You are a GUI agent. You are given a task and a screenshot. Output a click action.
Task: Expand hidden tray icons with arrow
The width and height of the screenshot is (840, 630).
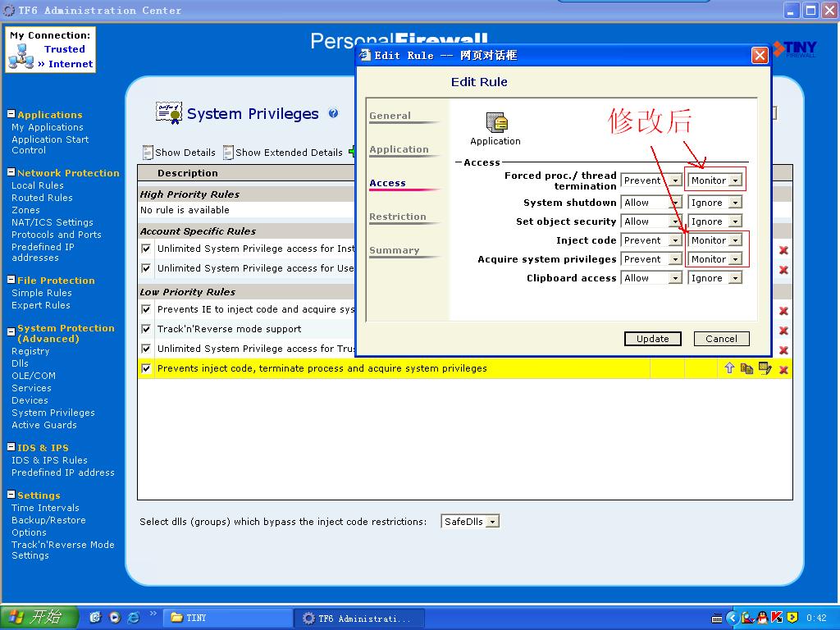tap(732, 618)
